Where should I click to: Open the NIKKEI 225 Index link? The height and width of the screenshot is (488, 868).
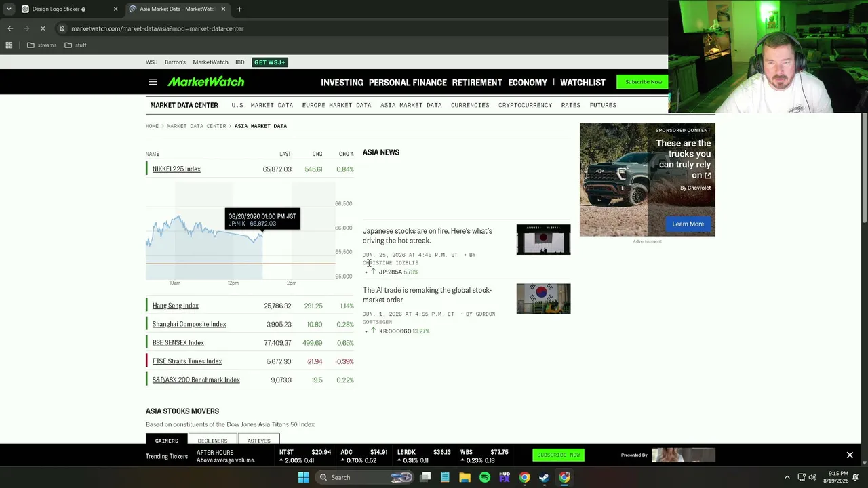tap(176, 169)
